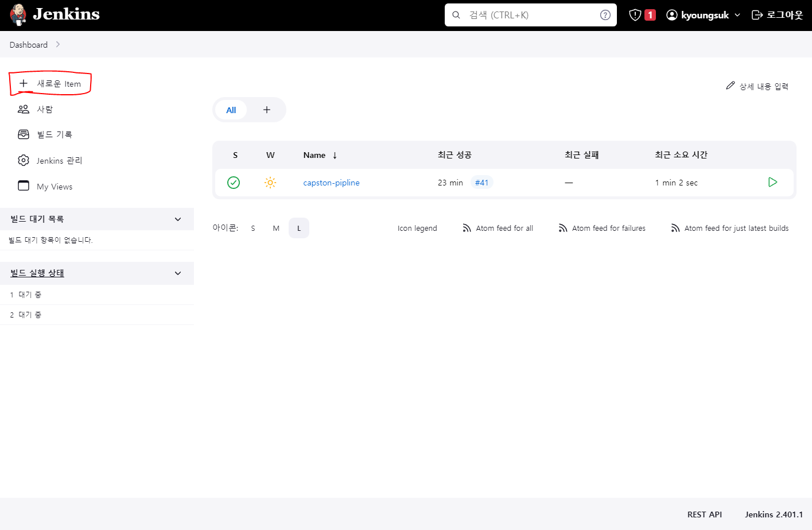Click RSS icon beside just latest builds feed
812x530 pixels.
coord(675,228)
